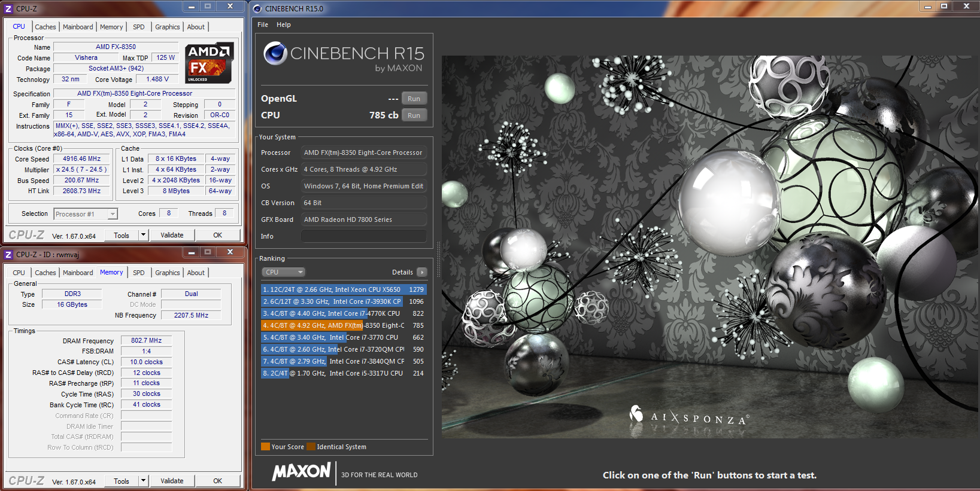980x491 pixels.
Task: Click the Cinebench title bar icon
Action: point(257,8)
